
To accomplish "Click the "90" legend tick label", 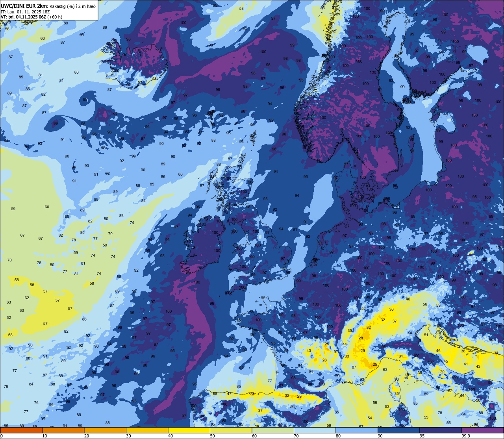I will coord(380,436).
